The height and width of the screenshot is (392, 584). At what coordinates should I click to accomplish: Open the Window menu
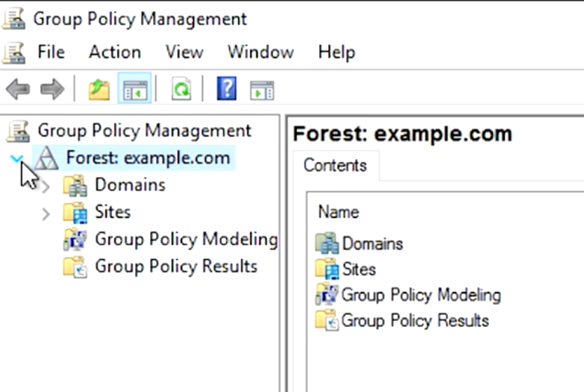[260, 52]
